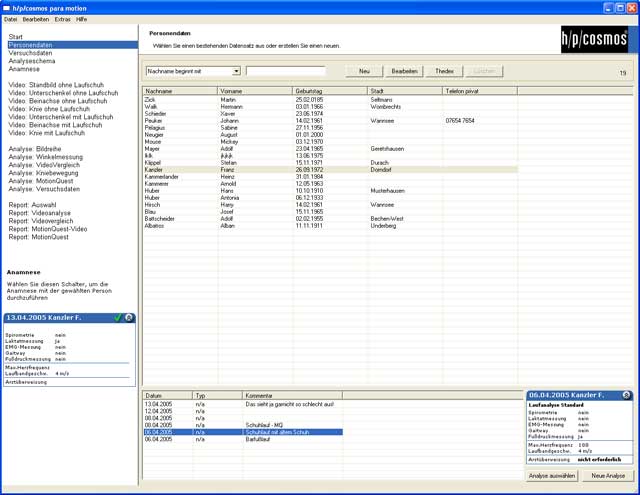The width and height of the screenshot is (640, 495).
Task: Click the h/p/cosmos logo
Action: [594, 39]
